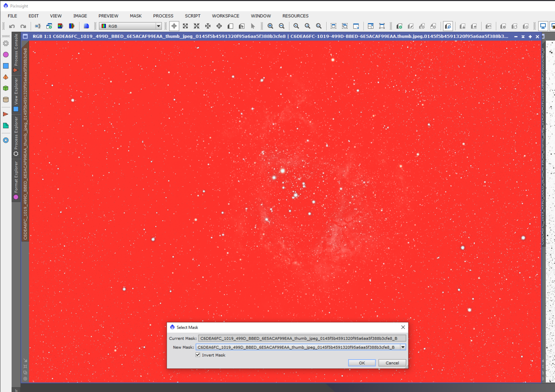Cancel the Select Mask dialog
555x392 pixels.
click(392, 363)
